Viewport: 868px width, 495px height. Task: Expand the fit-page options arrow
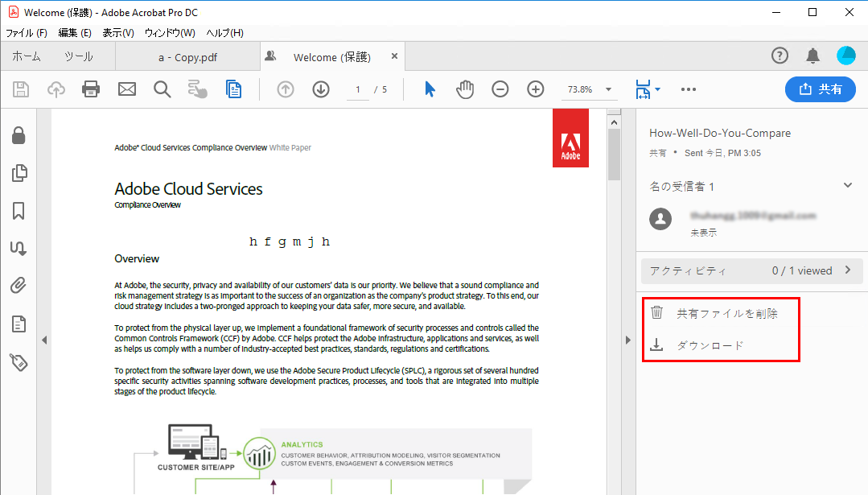658,89
